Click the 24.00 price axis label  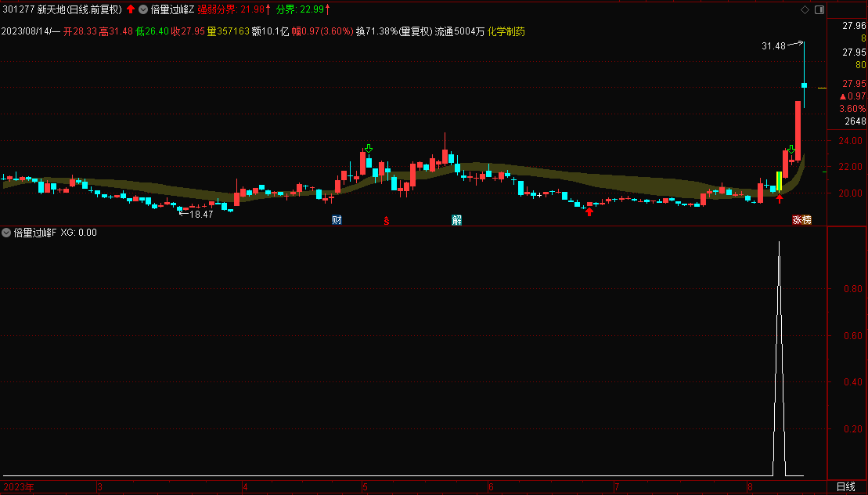coord(850,141)
